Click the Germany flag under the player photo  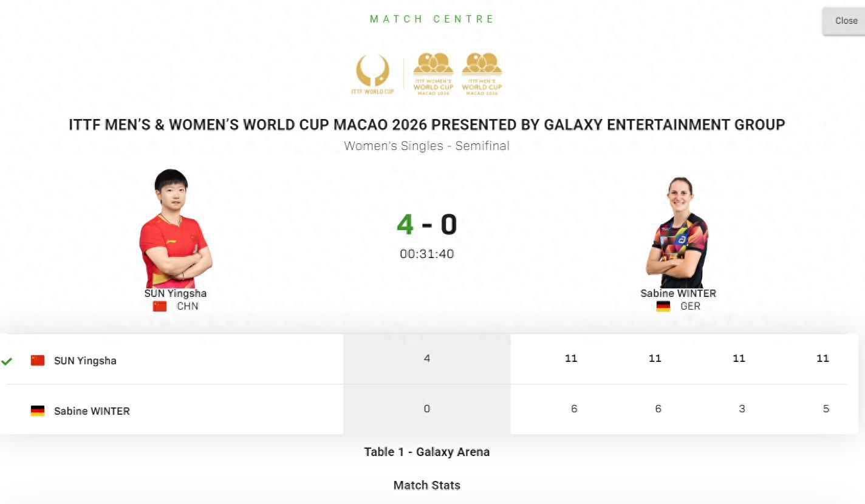click(663, 306)
